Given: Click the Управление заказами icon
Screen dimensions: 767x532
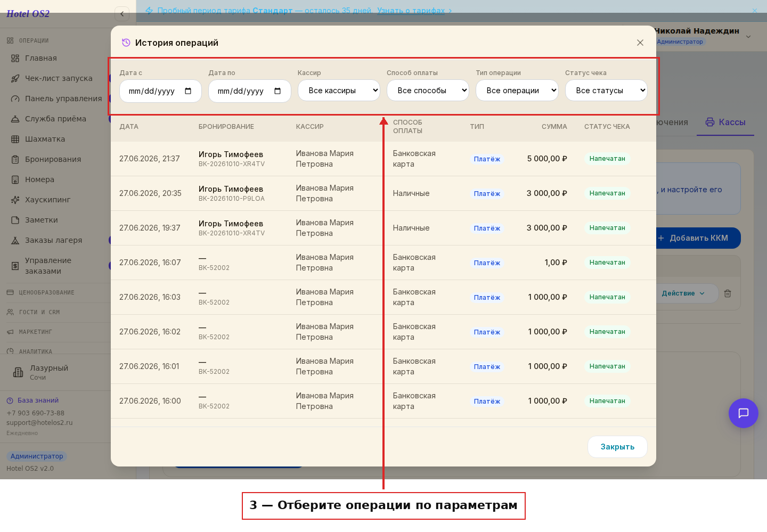Looking at the screenshot, I should coord(15,266).
